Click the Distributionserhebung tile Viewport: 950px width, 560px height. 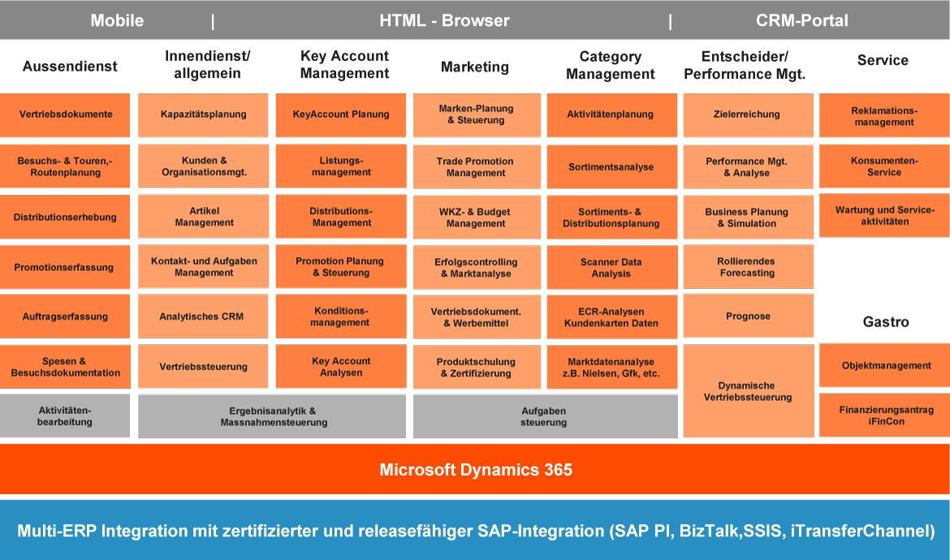(x=65, y=217)
